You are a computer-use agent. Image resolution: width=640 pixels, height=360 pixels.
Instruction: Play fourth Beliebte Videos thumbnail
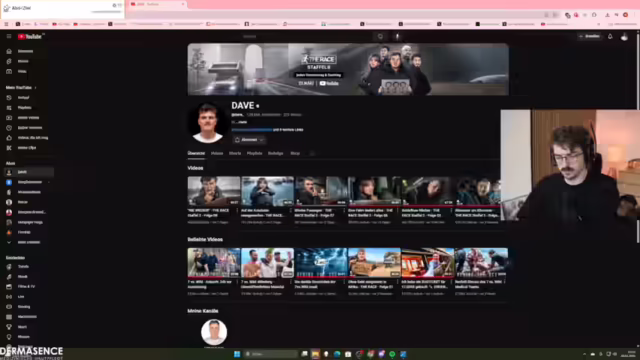tap(374, 263)
